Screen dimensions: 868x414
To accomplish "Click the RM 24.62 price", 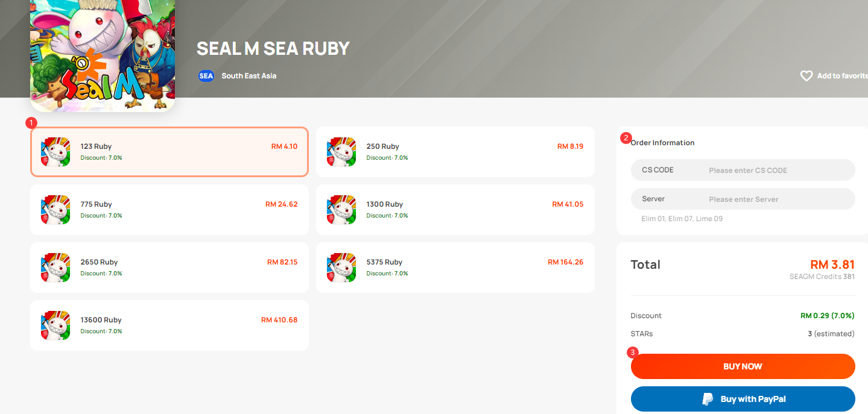I will coord(282,204).
